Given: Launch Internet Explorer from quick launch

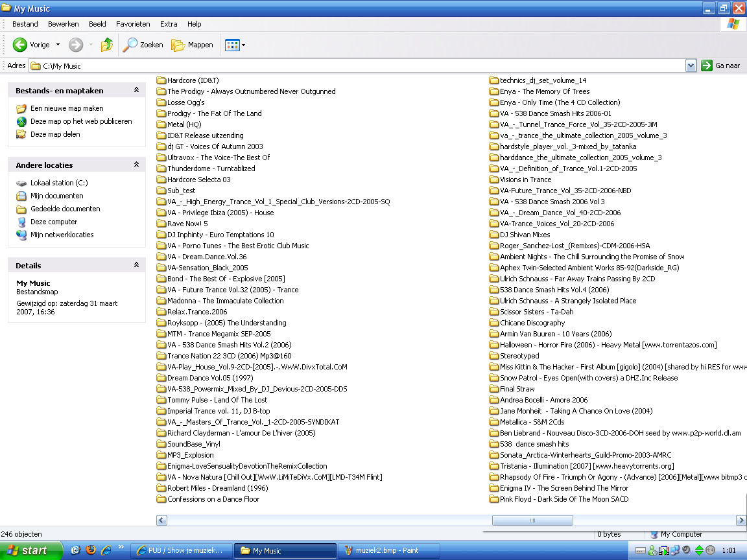Looking at the screenshot, I should coord(106,550).
